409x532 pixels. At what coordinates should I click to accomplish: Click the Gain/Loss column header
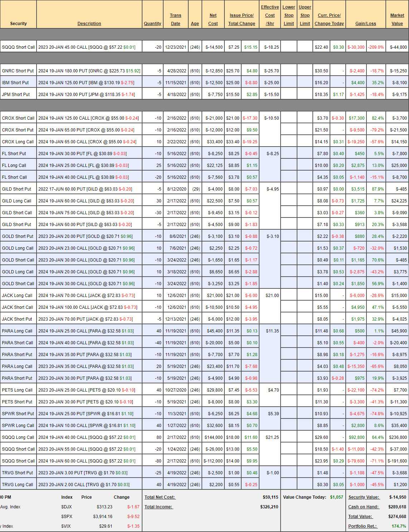[x=365, y=24]
